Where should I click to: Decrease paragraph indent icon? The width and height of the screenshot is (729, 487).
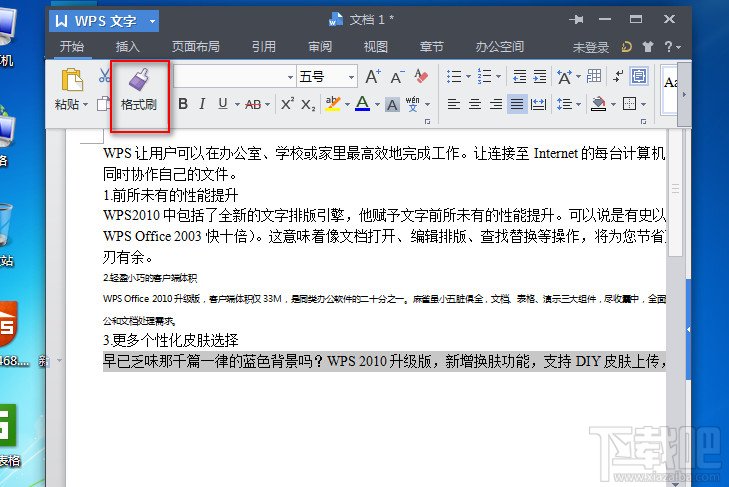(x=519, y=76)
